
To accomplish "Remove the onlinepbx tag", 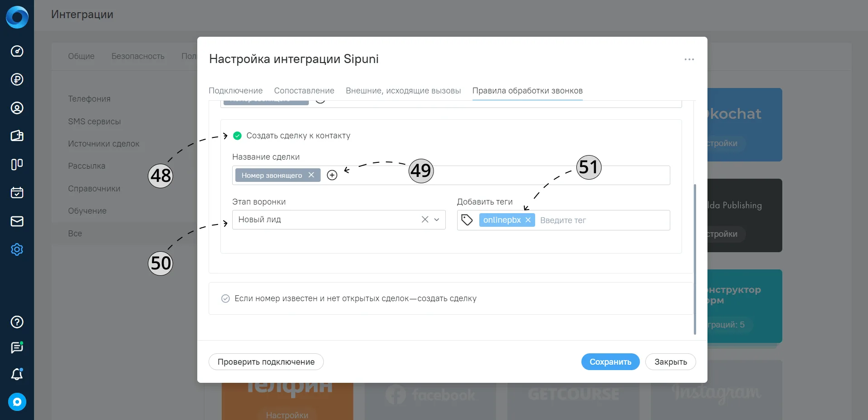I will coord(528,220).
